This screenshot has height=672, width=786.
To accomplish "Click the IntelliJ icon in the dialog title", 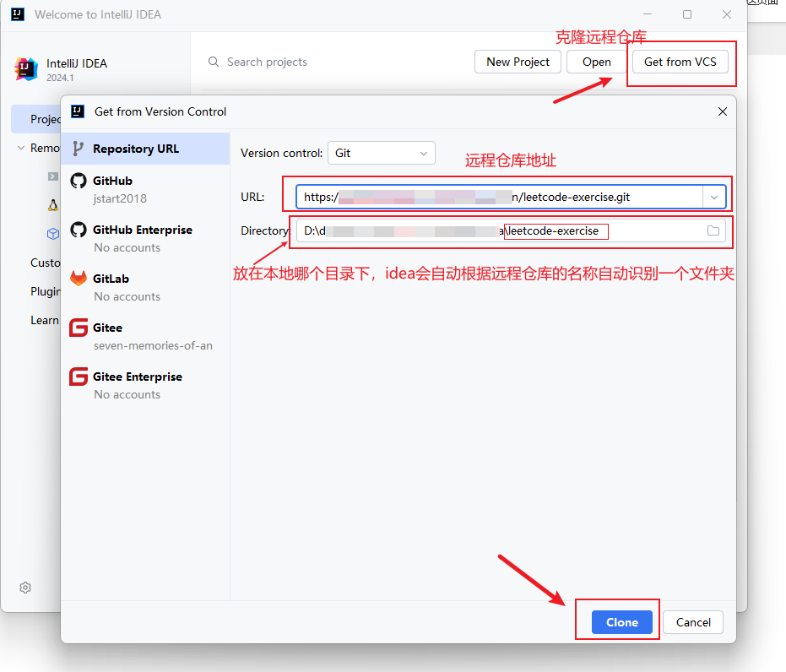I will pos(78,111).
